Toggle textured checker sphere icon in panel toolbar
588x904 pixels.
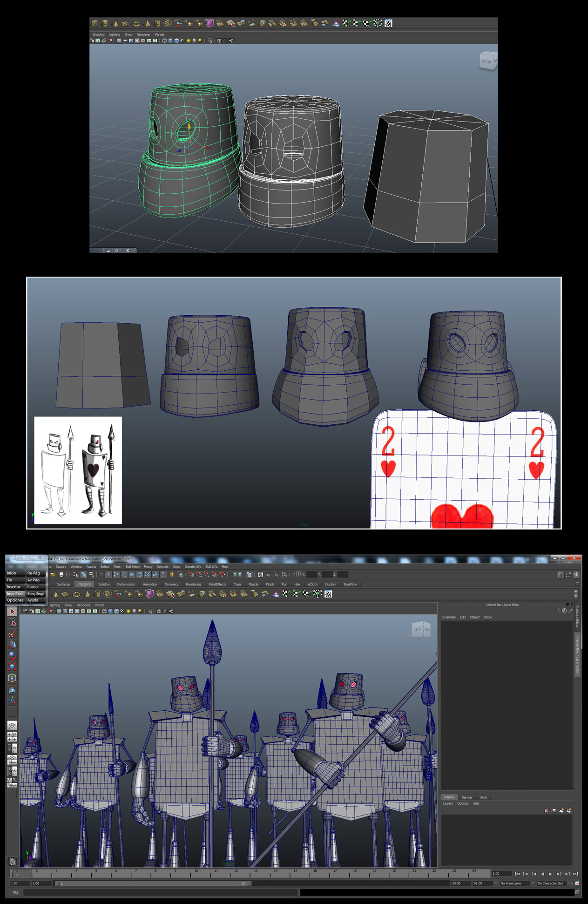click(122, 611)
